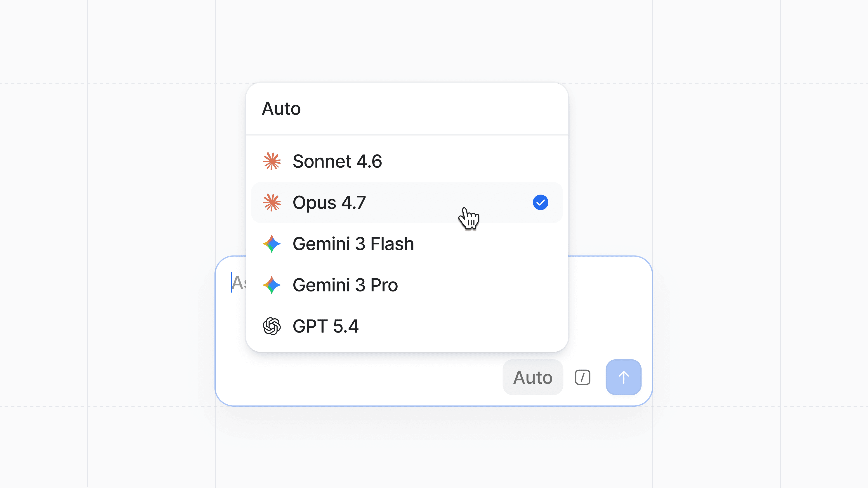This screenshot has height=488, width=868.
Task: Click the slash command icon
Action: tap(582, 377)
